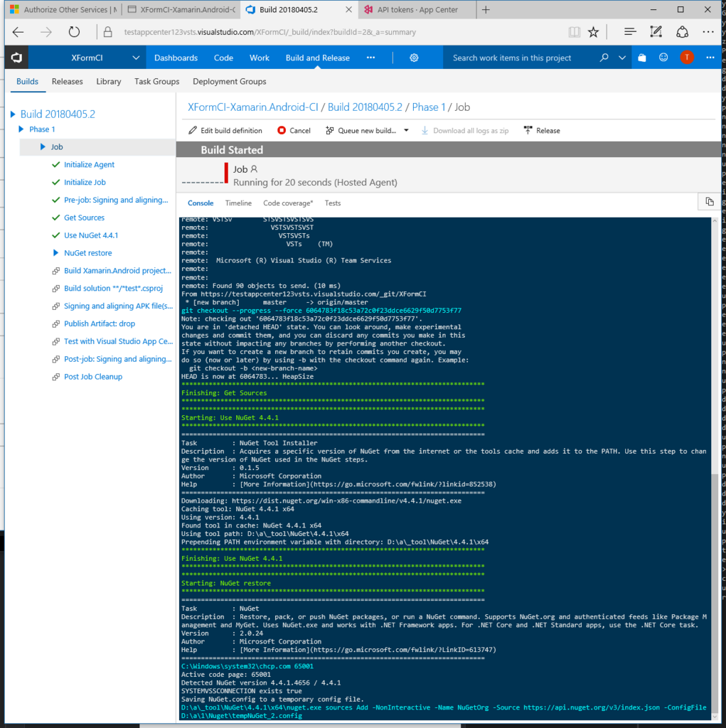Viewport: 726px width, 728px height.
Task: Open browser more options ellipsis
Action: pyautogui.click(x=708, y=32)
